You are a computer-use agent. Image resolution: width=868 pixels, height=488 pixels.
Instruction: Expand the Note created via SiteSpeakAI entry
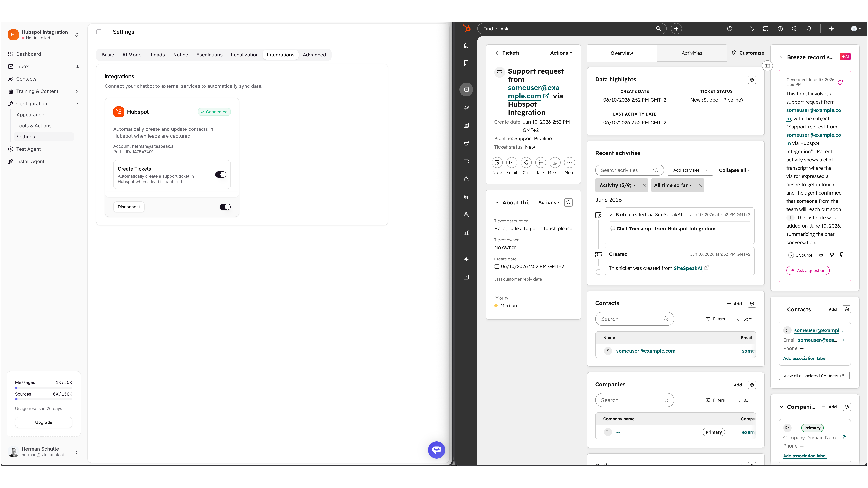611,214
